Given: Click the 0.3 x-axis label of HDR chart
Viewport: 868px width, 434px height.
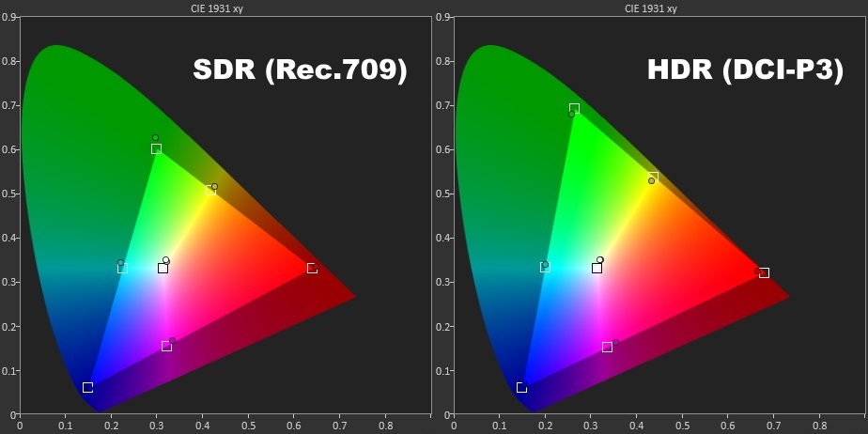Looking at the screenshot, I should [591, 426].
